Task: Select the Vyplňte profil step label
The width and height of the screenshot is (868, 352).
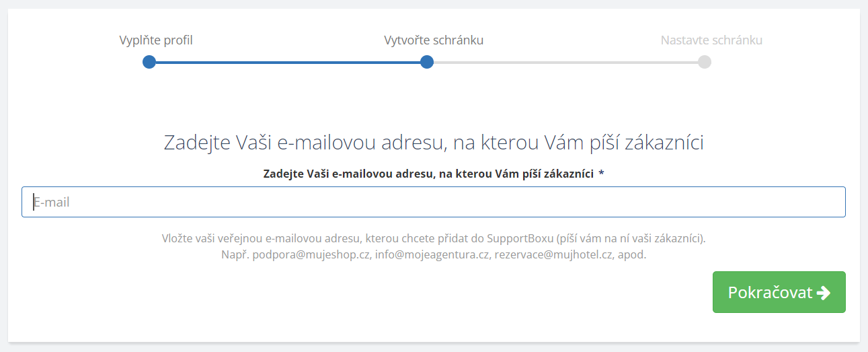Action: click(x=156, y=40)
